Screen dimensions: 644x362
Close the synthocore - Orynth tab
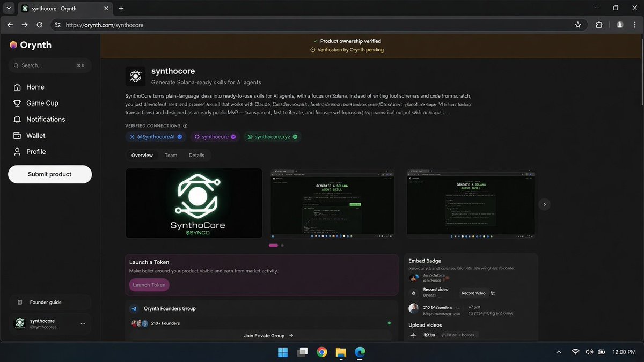pyautogui.click(x=105, y=8)
